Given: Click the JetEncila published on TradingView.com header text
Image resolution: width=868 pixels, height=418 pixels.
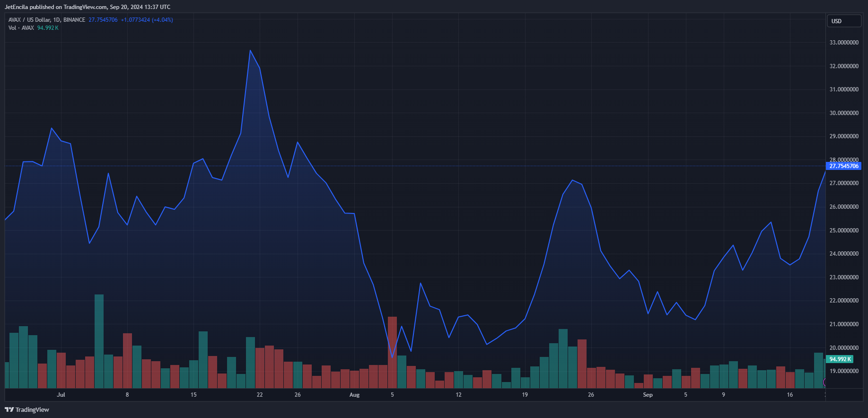Looking at the screenshot, I should (88, 7).
